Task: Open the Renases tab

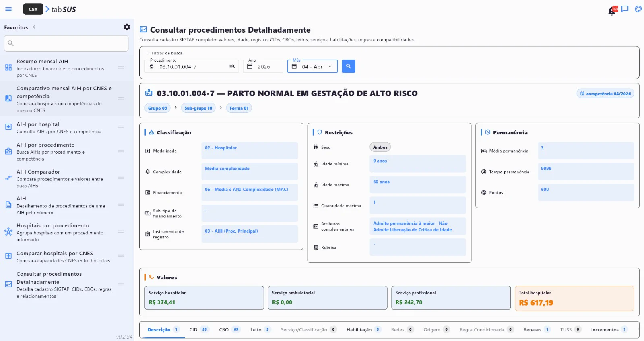Action: pyautogui.click(x=537, y=329)
